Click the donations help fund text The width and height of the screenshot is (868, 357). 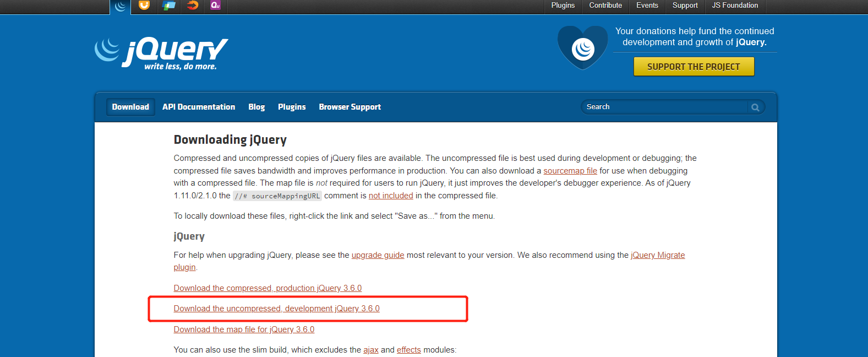pyautogui.click(x=695, y=37)
